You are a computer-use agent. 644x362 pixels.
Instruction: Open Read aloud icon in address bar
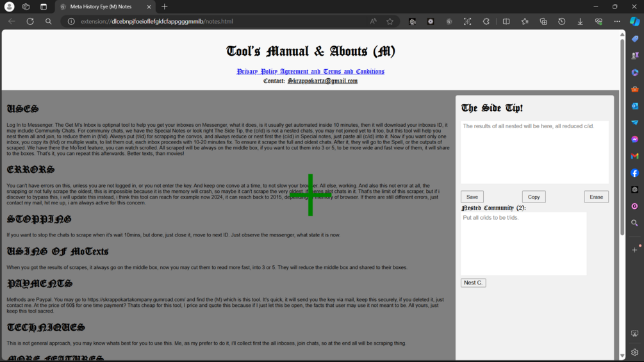coord(373,21)
